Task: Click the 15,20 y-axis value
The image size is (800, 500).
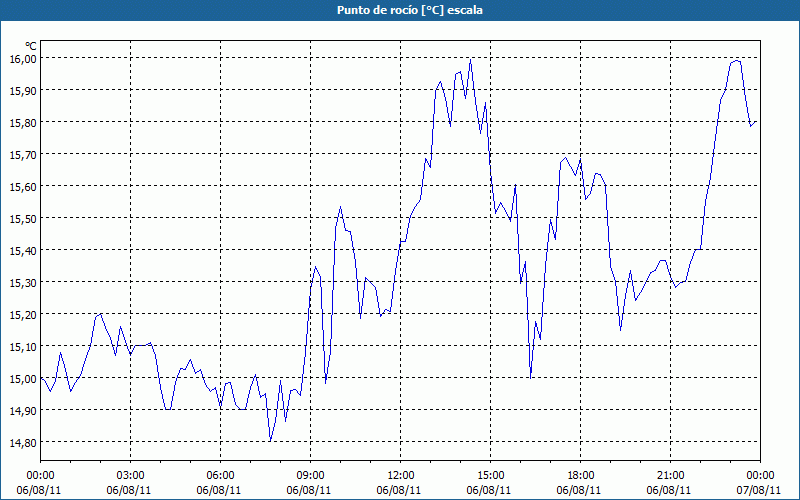Action: coord(23,314)
